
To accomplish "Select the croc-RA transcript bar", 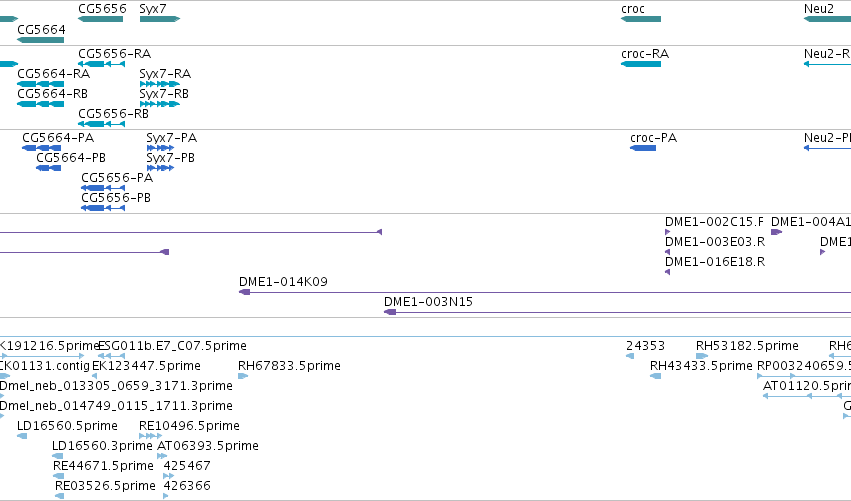I will [x=641, y=64].
